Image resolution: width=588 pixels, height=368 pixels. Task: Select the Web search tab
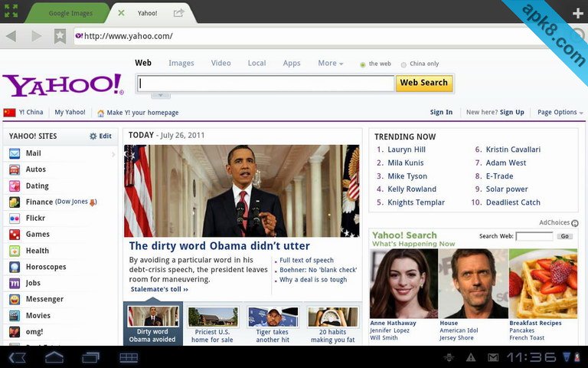coord(143,63)
